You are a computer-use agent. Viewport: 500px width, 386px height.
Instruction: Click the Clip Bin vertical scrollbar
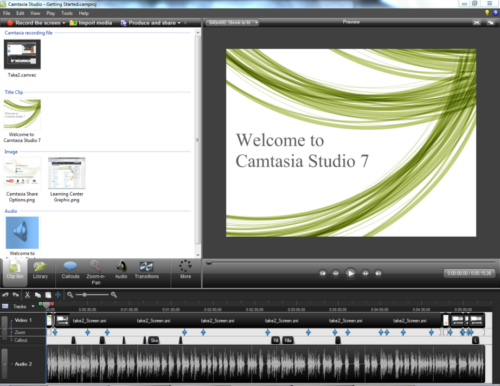198,140
